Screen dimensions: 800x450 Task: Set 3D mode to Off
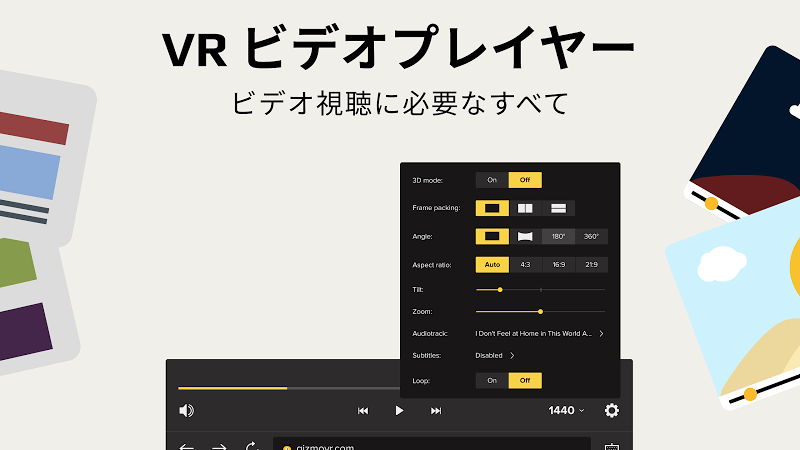click(x=525, y=180)
